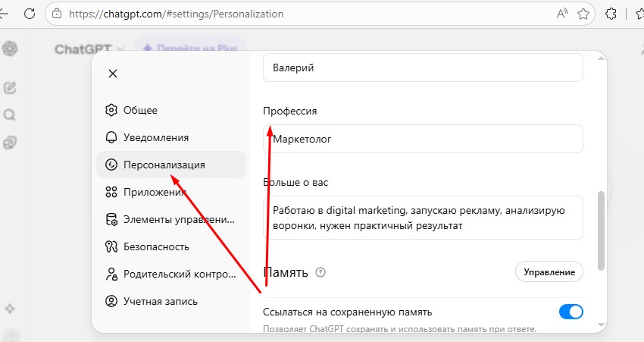The width and height of the screenshot is (644, 342).
Task: Click the Больше о вас text area
Action: pos(423,218)
